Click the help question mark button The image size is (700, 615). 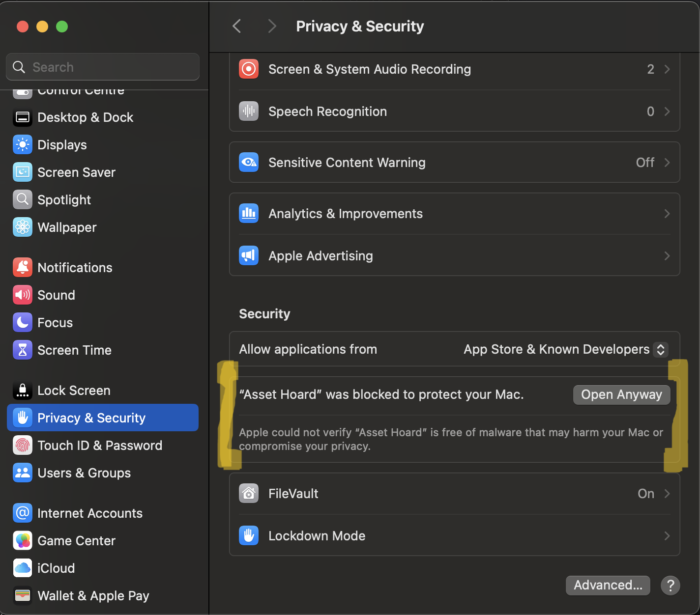pos(671,585)
